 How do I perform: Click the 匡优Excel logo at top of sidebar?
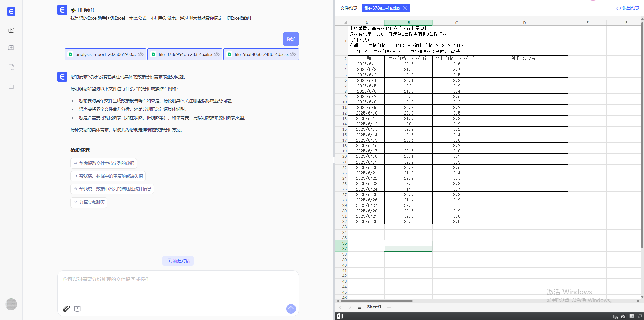11,11
